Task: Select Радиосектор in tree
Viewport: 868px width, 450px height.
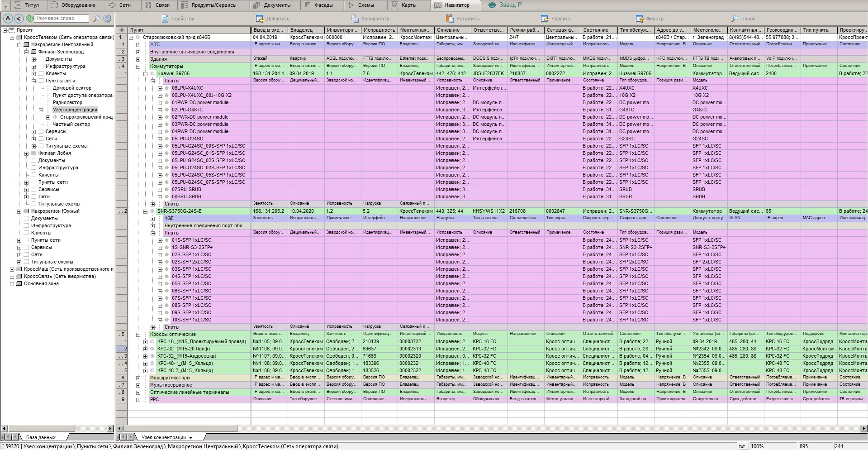Action: pos(67,103)
